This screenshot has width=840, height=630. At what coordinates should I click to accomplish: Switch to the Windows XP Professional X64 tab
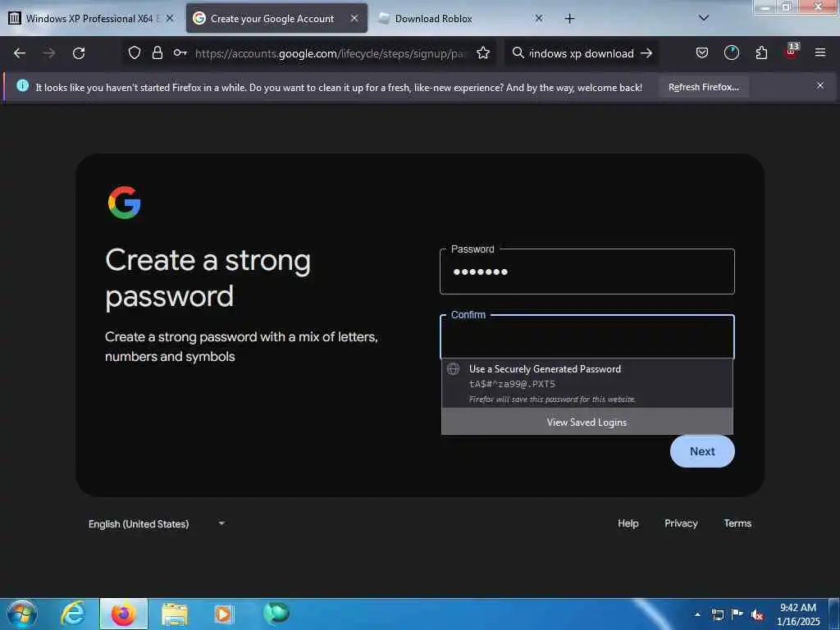coord(91,19)
